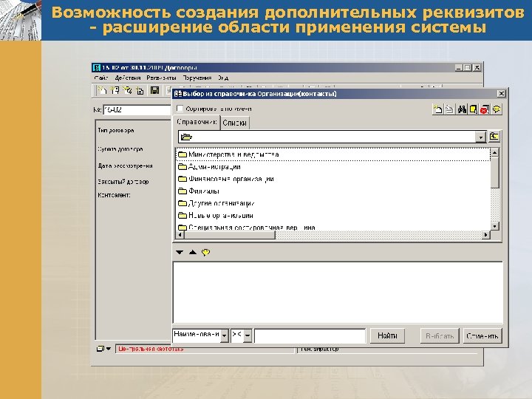The width and height of the screenshot is (532, 399).
Task: Click the new document icon in Договоры toolbar
Action: pyautogui.click(x=102, y=90)
